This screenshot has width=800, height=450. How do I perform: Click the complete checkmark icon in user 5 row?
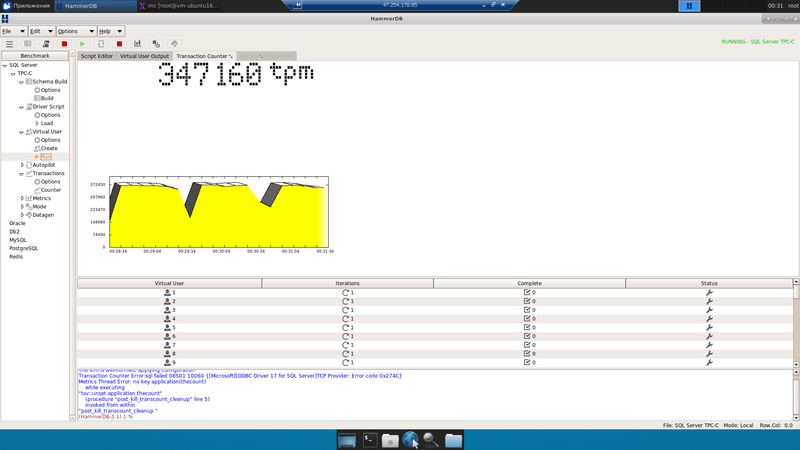click(x=527, y=328)
